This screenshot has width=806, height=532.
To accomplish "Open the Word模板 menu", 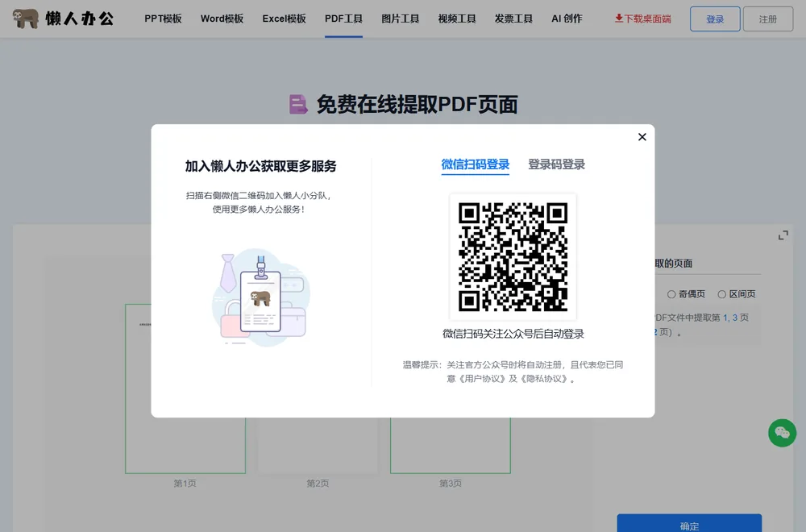I will click(222, 19).
